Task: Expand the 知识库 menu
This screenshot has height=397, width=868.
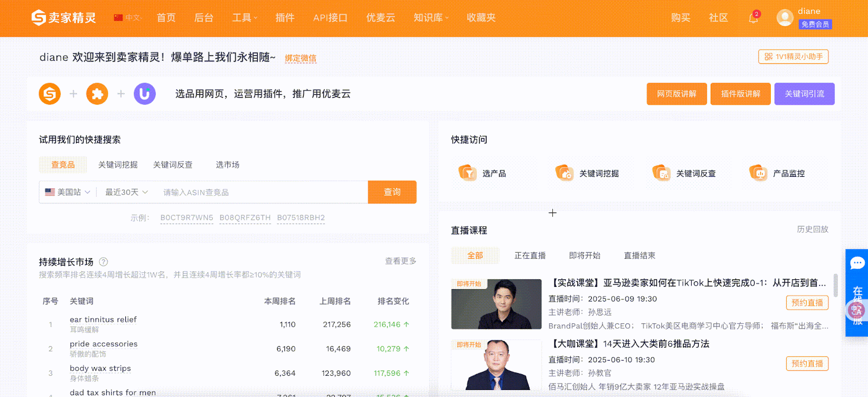Action: [431, 18]
